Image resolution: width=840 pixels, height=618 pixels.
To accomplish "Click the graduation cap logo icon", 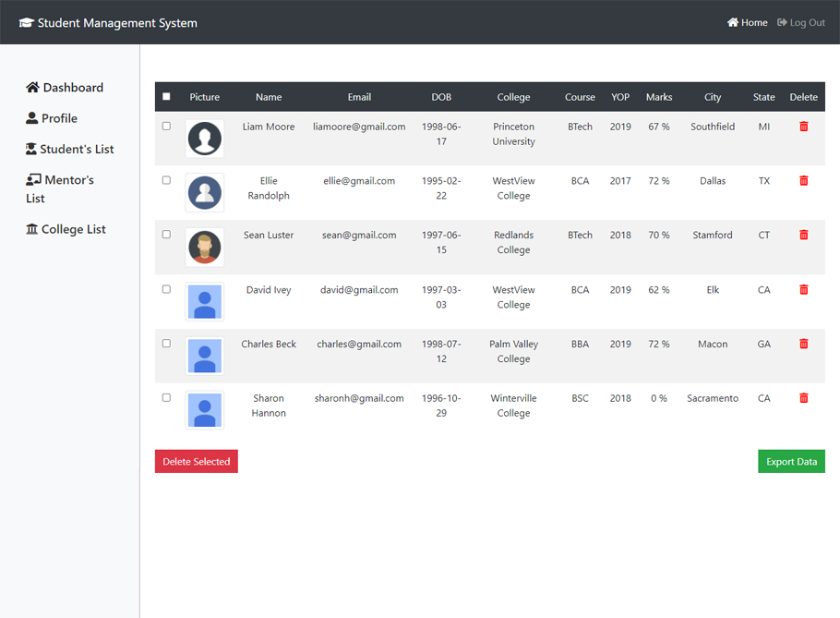I will pyautogui.click(x=27, y=22).
